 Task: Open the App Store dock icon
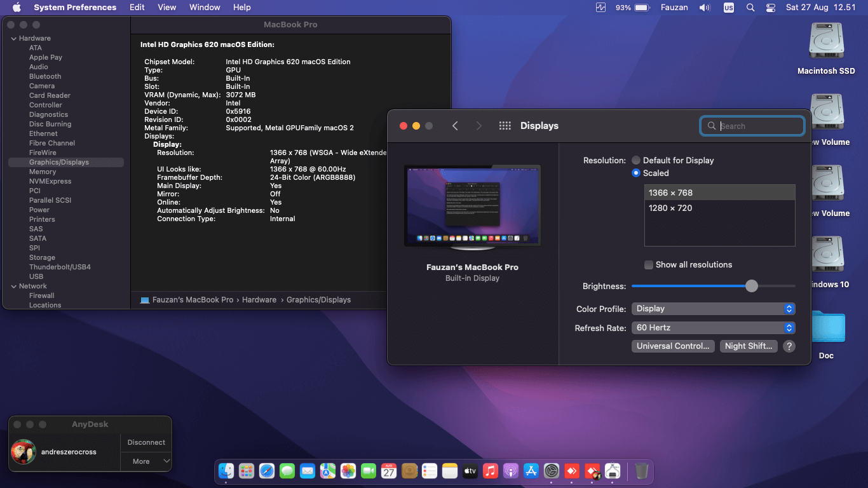click(531, 471)
